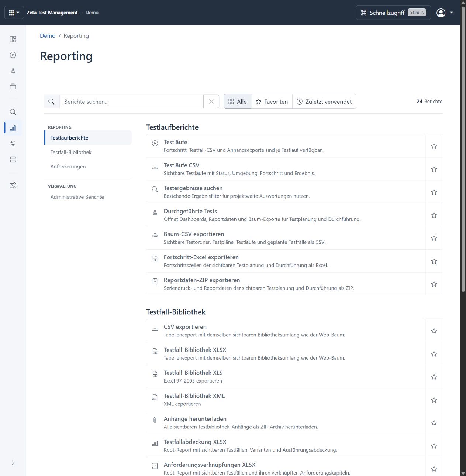Star the Testergebnisse suchen report

click(x=434, y=192)
